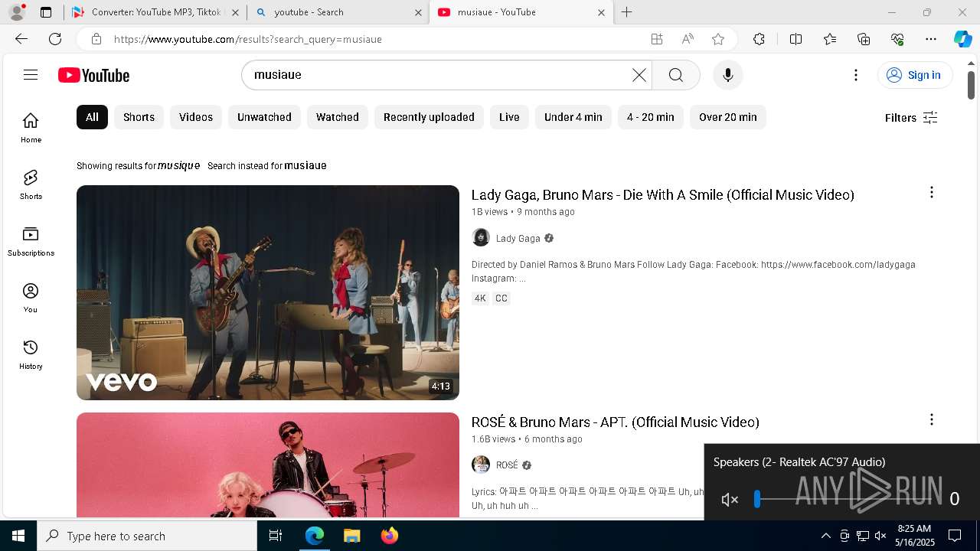Open Die With A Smile thumbnail
This screenshot has height=551, width=980.
[268, 292]
